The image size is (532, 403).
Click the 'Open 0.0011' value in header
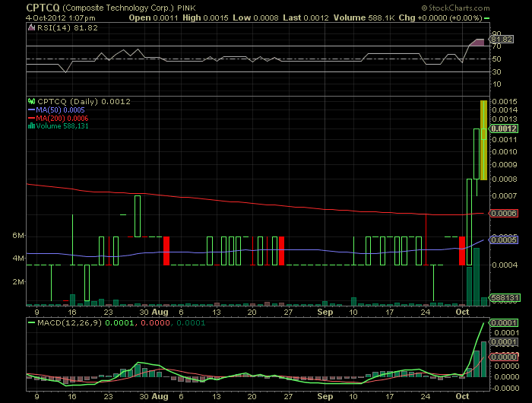point(154,17)
